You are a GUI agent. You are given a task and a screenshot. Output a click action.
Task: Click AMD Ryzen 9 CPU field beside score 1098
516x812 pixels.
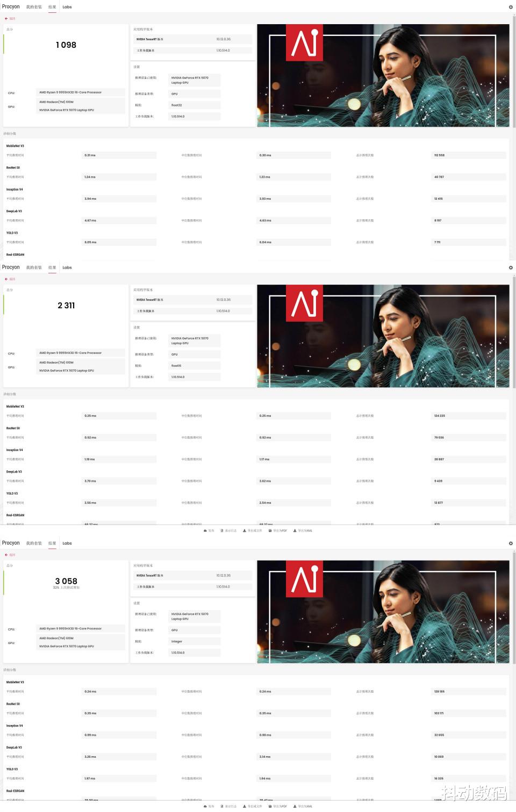pos(81,92)
